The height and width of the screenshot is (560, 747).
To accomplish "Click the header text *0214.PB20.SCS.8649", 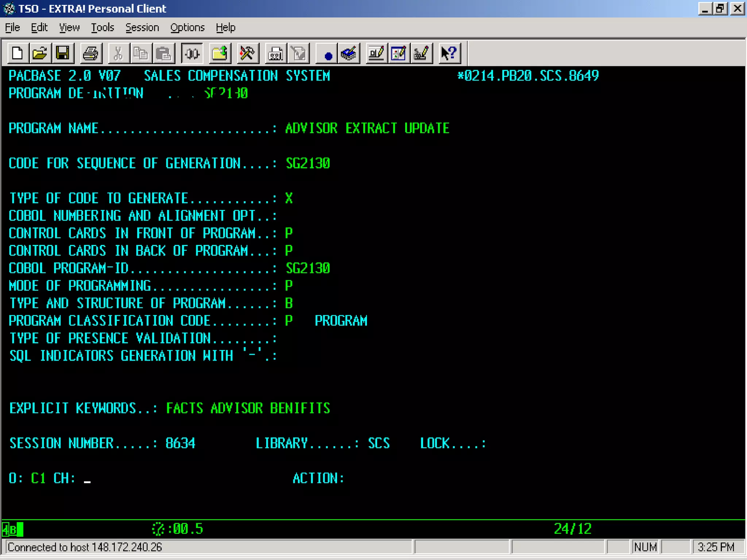I will [528, 76].
